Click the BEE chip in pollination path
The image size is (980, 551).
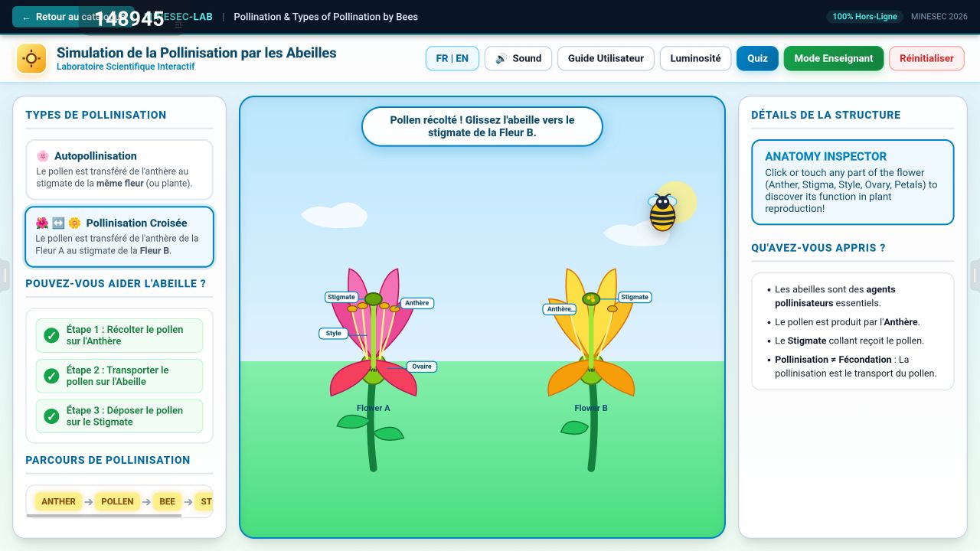tap(167, 502)
